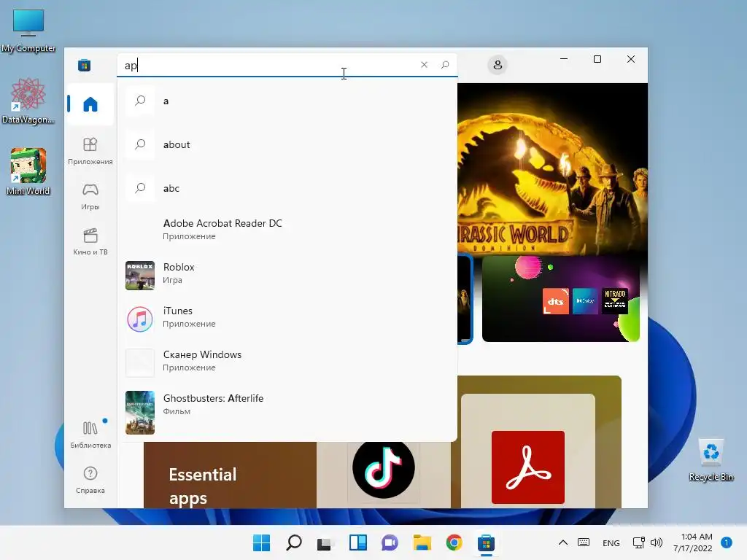Open the Jurassic World Dominion banner
This screenshot has height=560, width=747.
point(553,169)
